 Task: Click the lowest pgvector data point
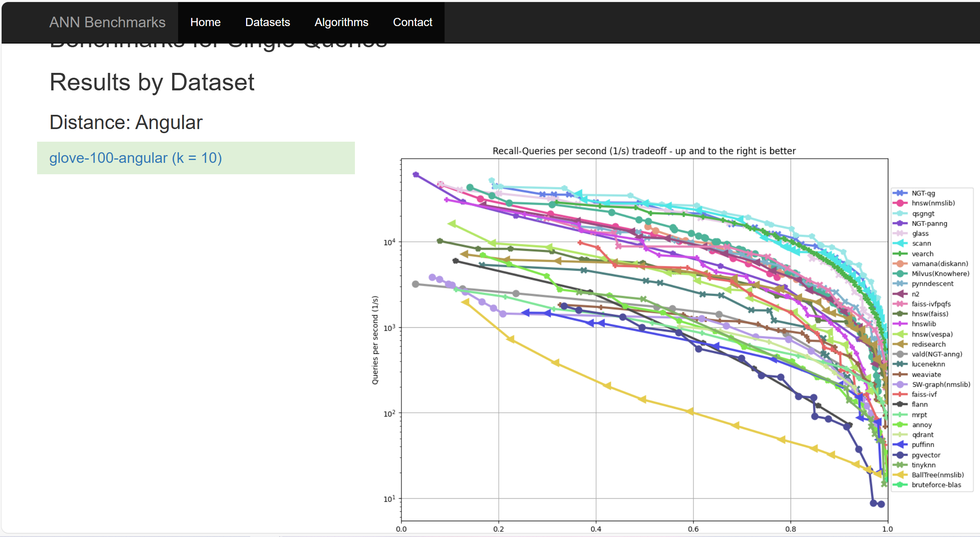coord(881,504)
